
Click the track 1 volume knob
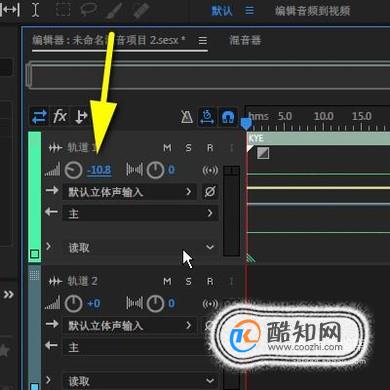[73, 170]
